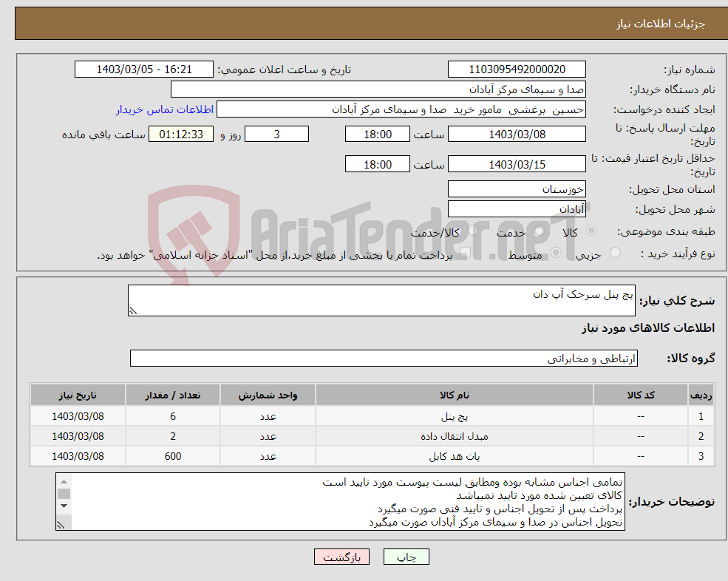Screen dimensions: 728x581
Task: Grab resize handle of buyer notes textarea
Action: tap(61, 526)
